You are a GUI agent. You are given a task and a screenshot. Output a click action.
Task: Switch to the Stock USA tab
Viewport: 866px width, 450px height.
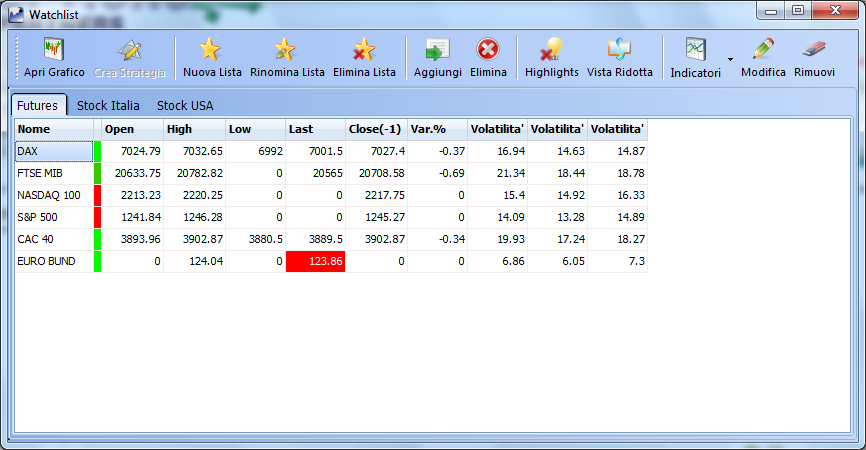click(x=185, y=105)
